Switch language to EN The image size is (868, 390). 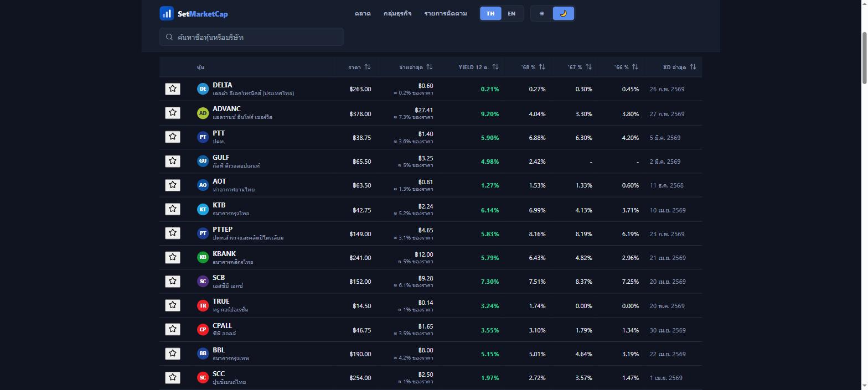pos(512,13)
